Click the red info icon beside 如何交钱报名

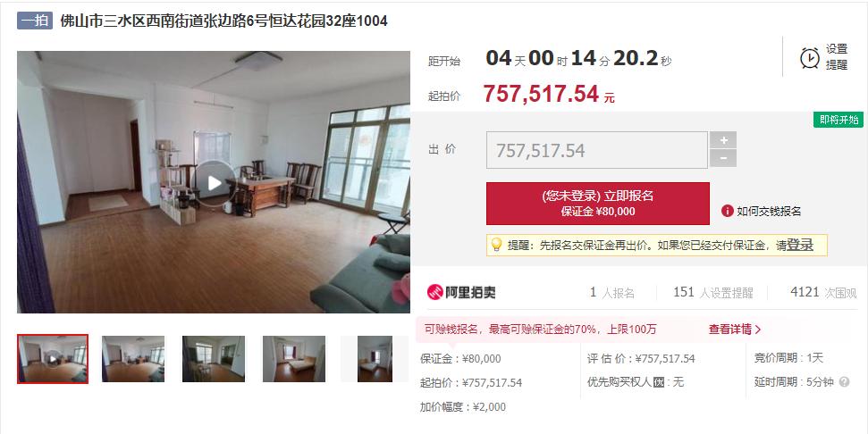coord(727,211)
